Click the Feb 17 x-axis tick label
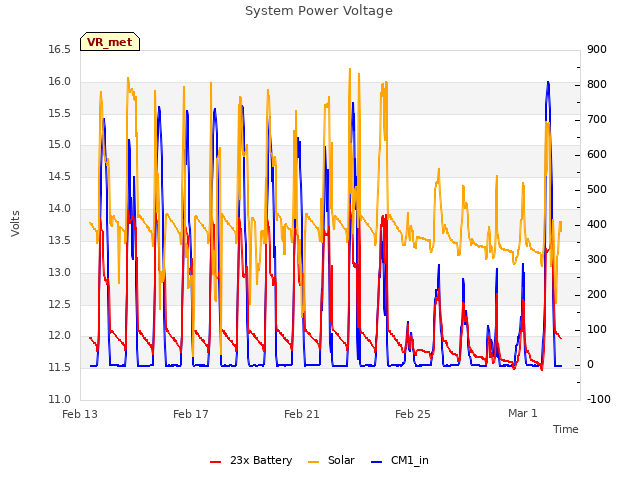Image resolution: width=640 pixels, height=480 pixels. tap(191, 414)
